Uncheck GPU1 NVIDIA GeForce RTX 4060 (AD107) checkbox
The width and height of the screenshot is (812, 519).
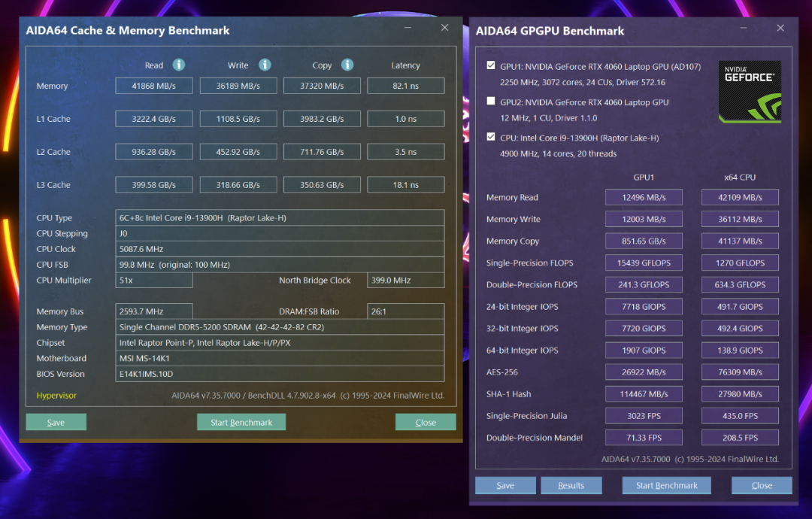[490, 65]
